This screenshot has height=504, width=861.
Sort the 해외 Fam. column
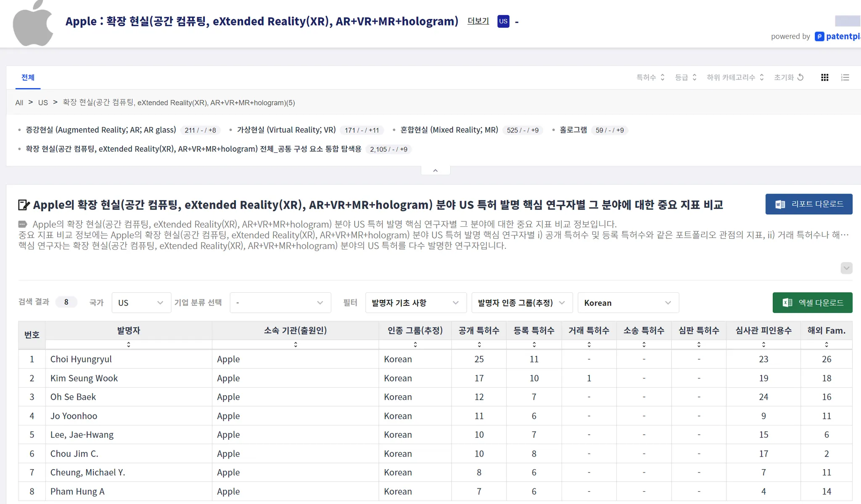826,344
